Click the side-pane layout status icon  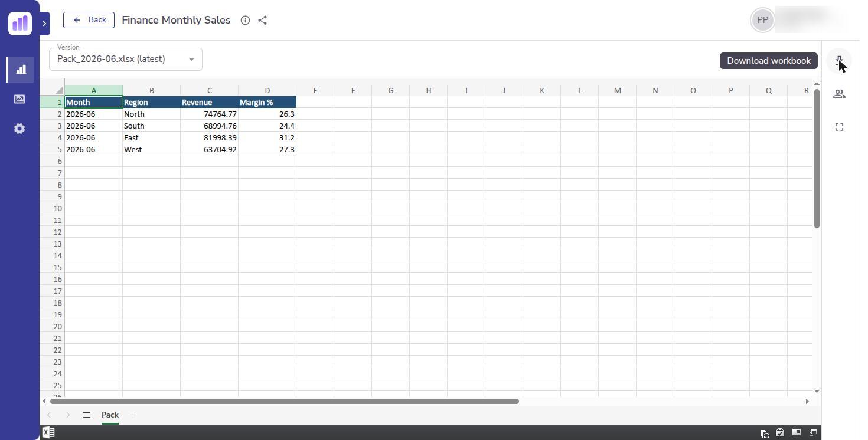click(797, 432)
